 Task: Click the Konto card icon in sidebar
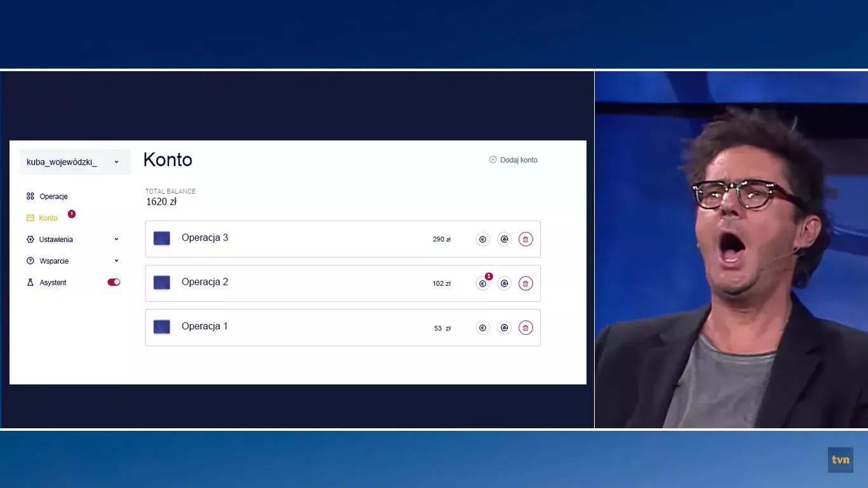[31, 218]
